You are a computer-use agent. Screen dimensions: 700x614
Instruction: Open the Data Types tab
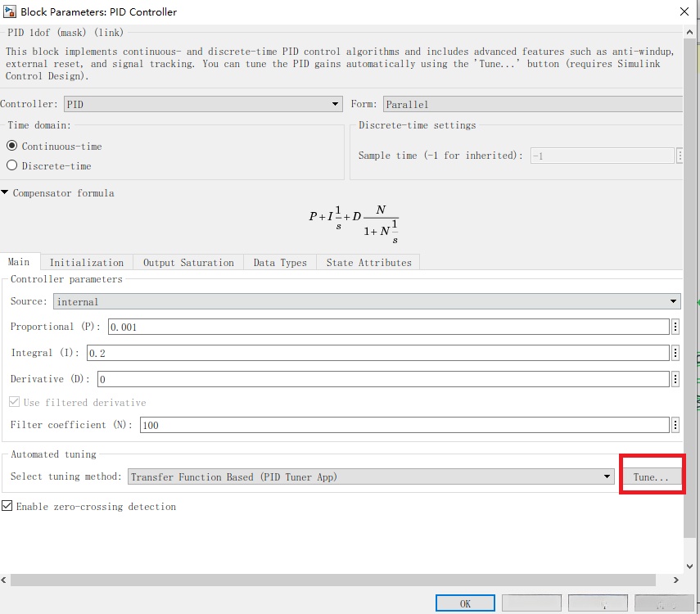click(280, 263)
